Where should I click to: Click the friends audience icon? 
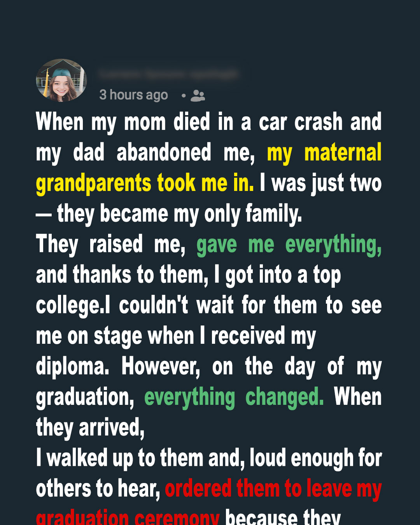click(x=198, y=96)
